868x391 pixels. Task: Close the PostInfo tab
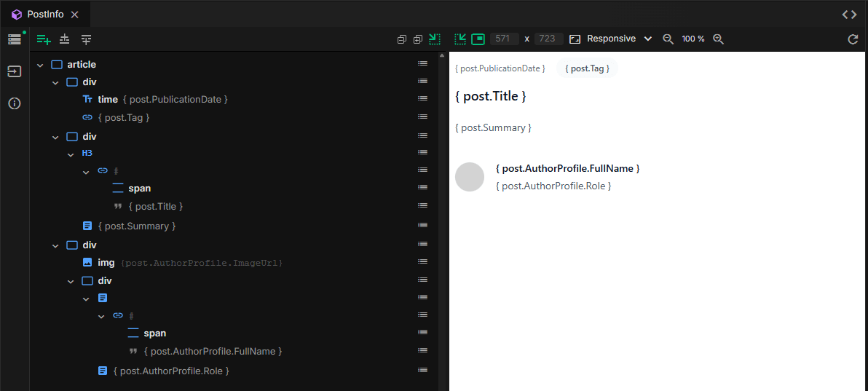75,15
